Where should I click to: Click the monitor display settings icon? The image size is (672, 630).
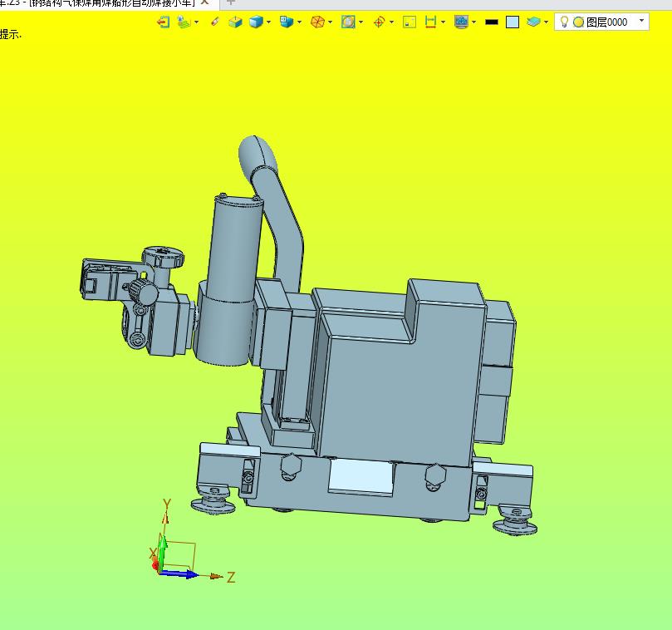(461, 22)
